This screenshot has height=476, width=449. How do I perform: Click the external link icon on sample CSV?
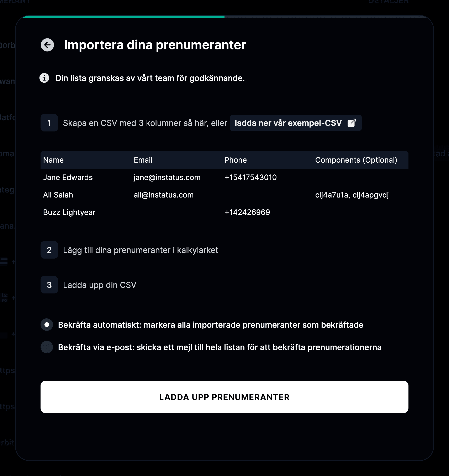point(352,123)
